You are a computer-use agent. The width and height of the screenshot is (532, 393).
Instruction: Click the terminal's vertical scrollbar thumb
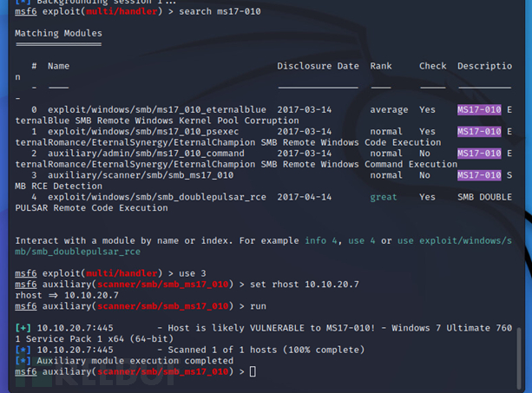coord(518,358)
